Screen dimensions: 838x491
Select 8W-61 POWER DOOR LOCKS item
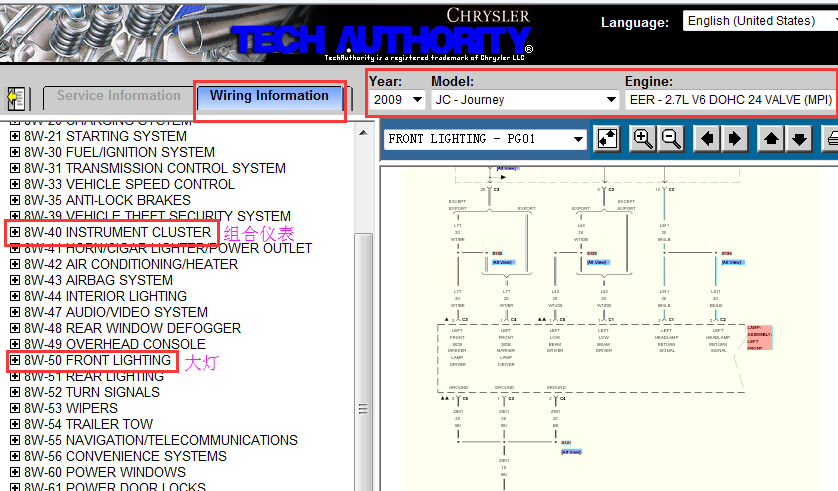point(115,486)
